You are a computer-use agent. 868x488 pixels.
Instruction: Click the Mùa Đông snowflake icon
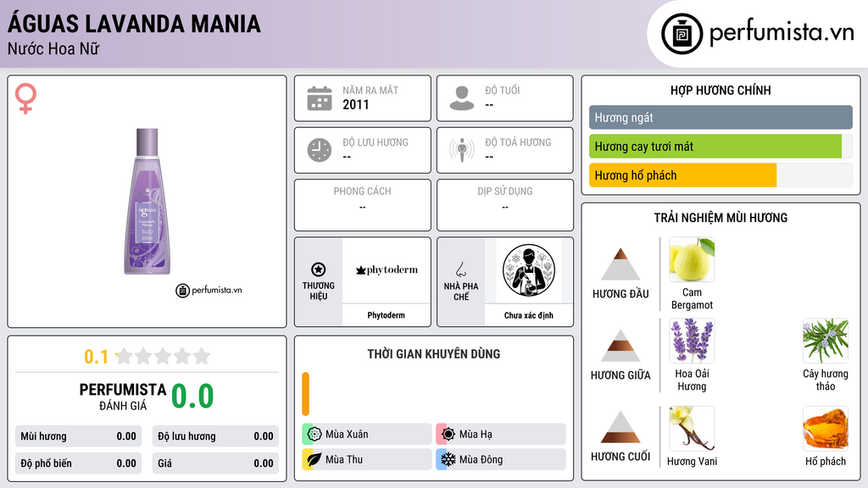pyautogui.click(x=448, y=459)
